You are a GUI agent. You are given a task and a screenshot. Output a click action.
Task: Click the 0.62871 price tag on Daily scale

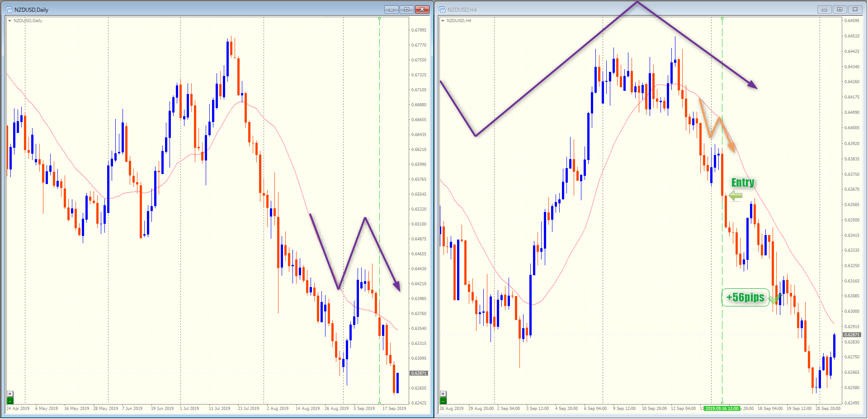point(419,373)
